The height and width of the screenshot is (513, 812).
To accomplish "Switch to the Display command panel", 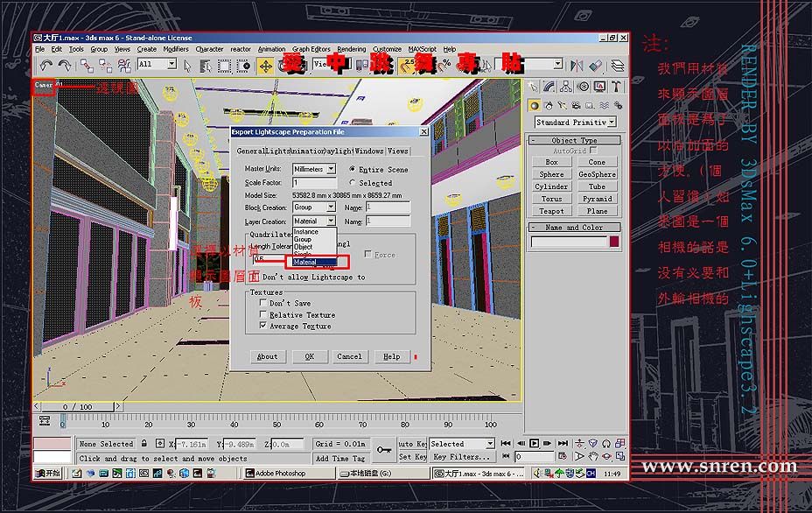I will 599,87.
